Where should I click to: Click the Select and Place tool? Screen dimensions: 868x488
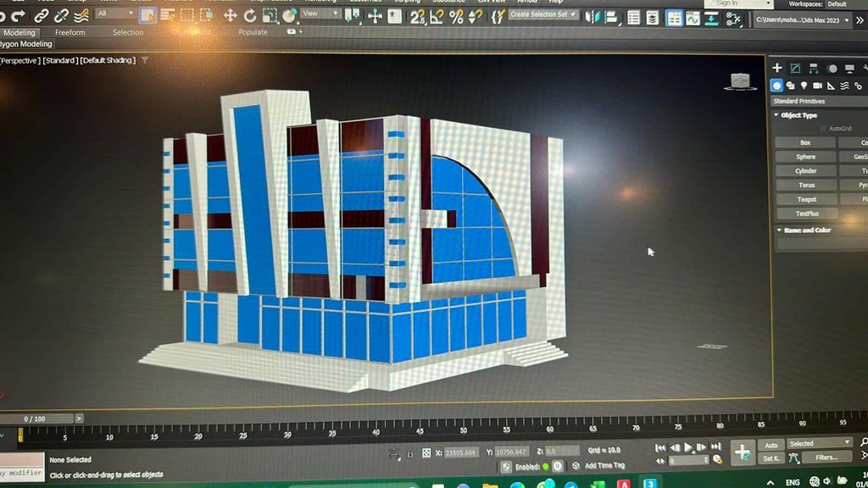[x=289, y=15]
